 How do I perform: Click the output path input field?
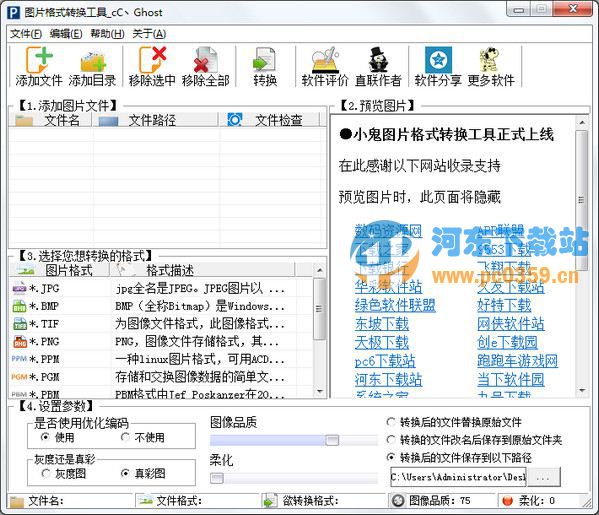(x=458, y=477)
